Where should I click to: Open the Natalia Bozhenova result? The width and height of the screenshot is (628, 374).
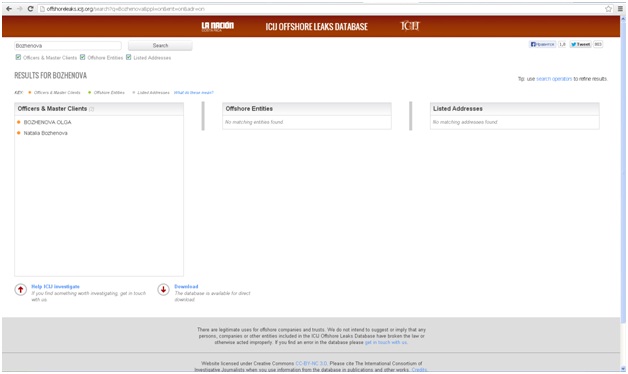click(45, 133)
